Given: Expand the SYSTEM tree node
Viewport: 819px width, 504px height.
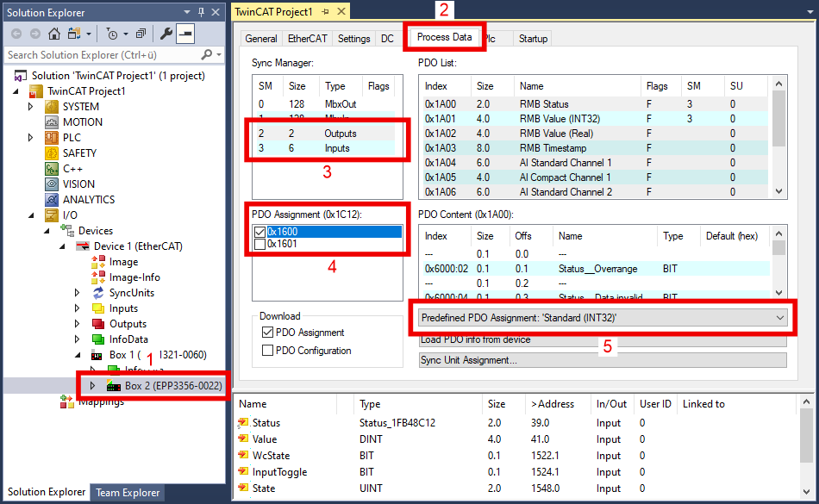Looking at the screenshot, I should pyautogui.click(x=30, y=107).
